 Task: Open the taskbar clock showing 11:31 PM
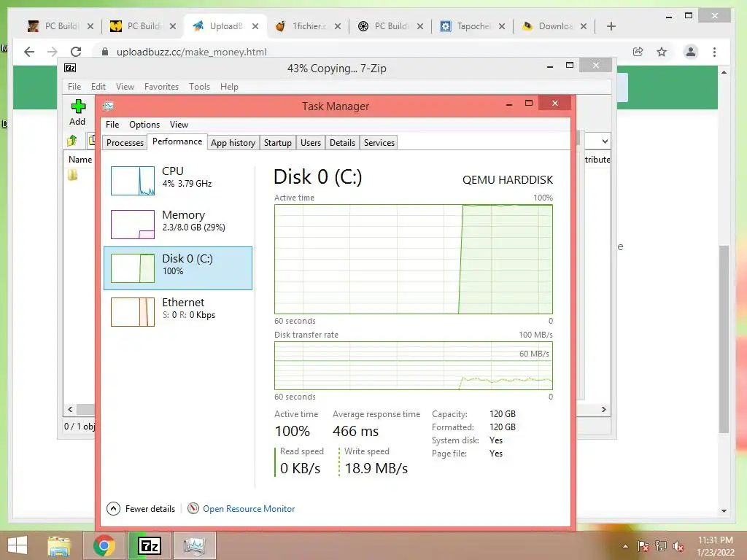(715, 546)
